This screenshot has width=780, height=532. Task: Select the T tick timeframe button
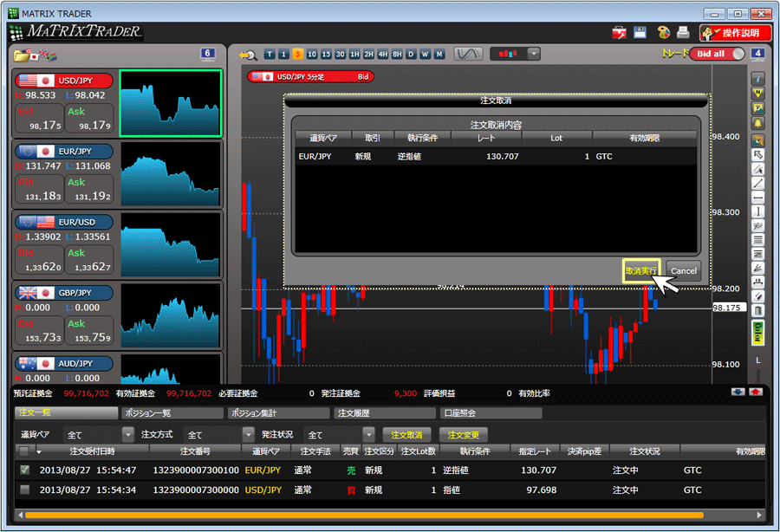coord(270,55)
